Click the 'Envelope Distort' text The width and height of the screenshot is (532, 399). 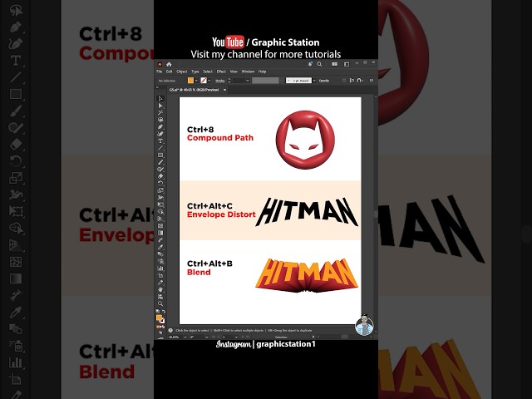(221, 214)
